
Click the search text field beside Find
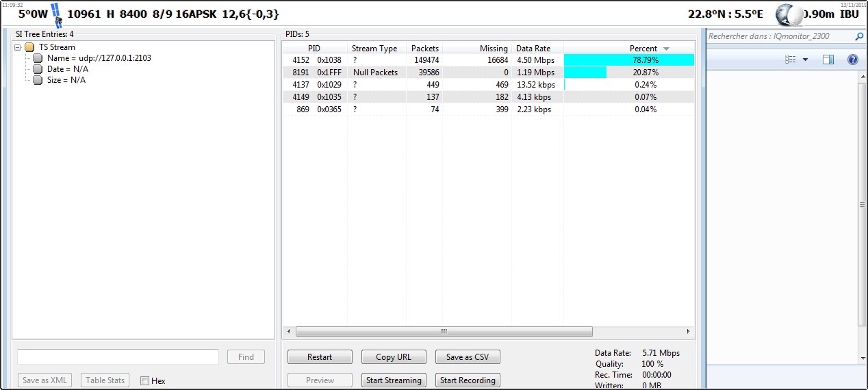[118, 356]
